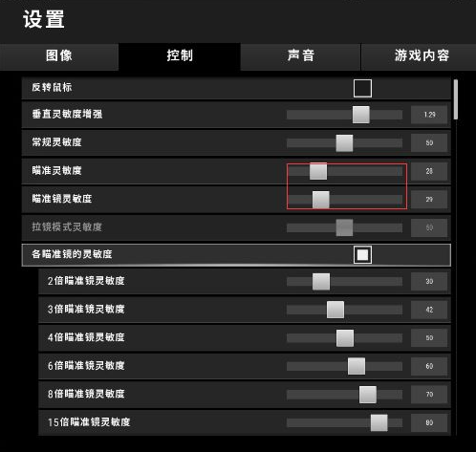
Task: Click the 2倍瞄准镜灵敏度 slider handle
Action: [321, 282]
